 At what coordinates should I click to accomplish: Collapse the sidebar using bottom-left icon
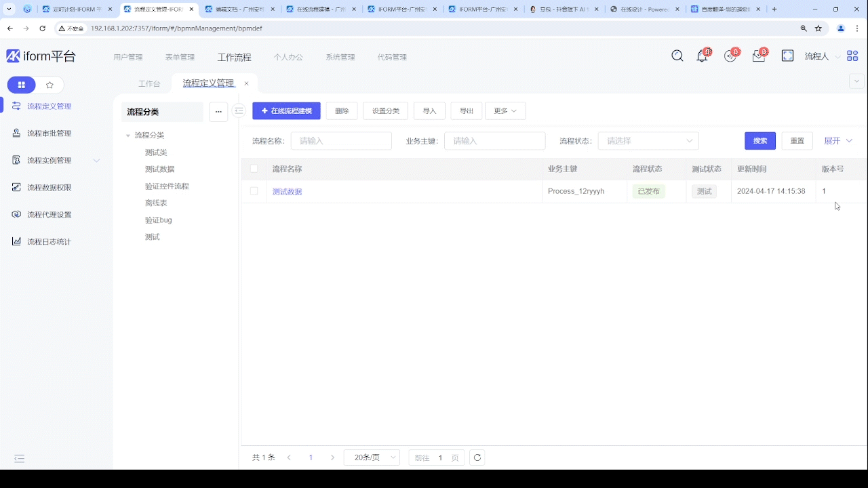(19, 459)
